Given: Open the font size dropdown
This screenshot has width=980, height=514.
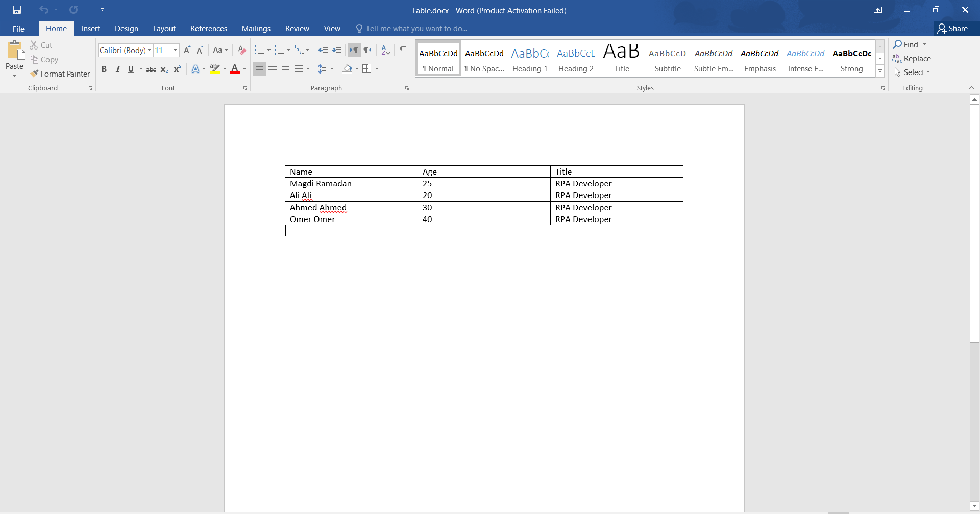Looking at the screenshot, I should (x=175, y=50).
